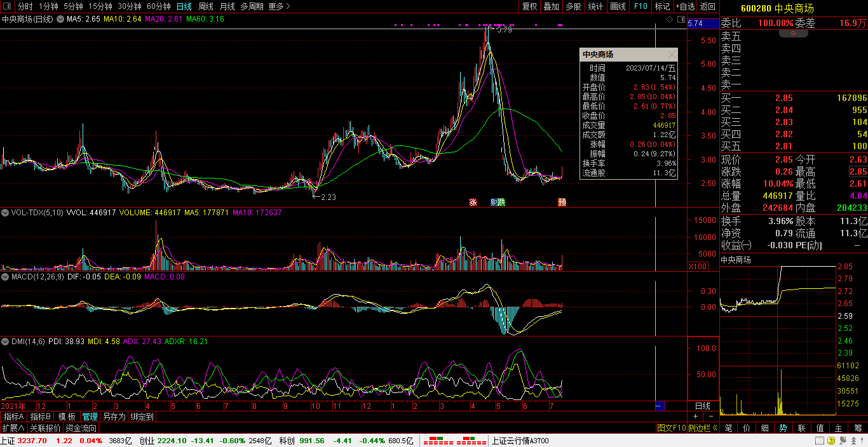Expand the MACD(12,26,9) indicator options arrow
This screenshot has width=868, height=447.
click(x=5, y=277)
